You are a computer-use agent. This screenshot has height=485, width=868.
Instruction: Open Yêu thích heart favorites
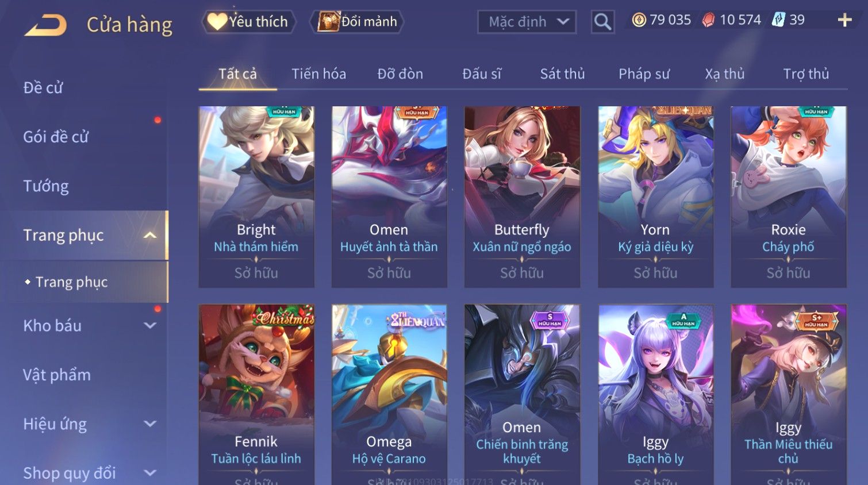pos(249,22)
